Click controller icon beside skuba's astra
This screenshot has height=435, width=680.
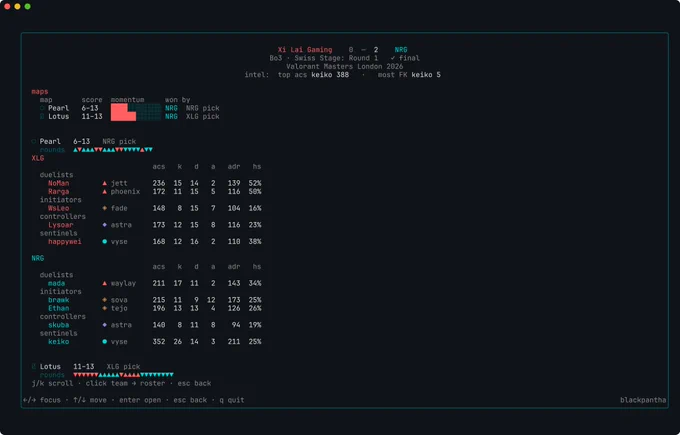(105, 325)
